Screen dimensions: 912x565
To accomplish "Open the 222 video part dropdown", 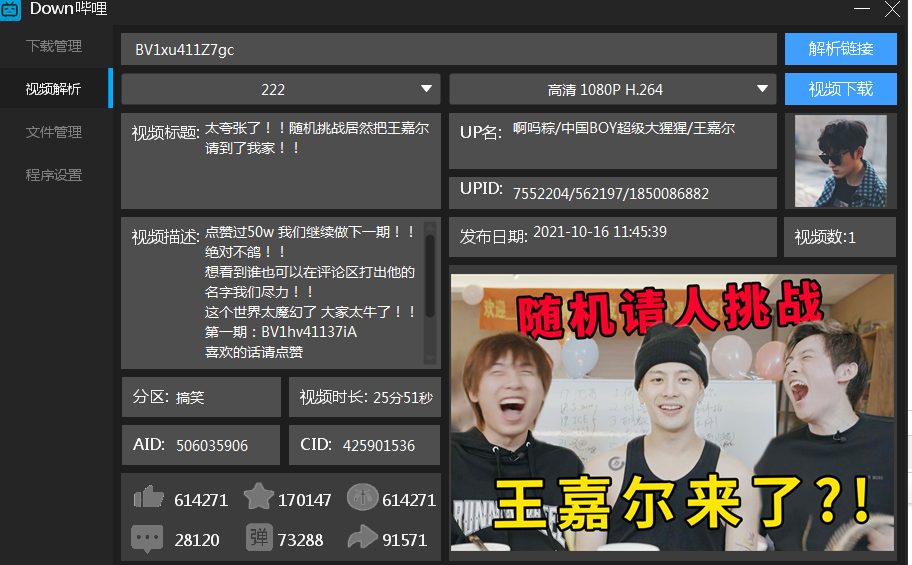I will click(281, 89).
